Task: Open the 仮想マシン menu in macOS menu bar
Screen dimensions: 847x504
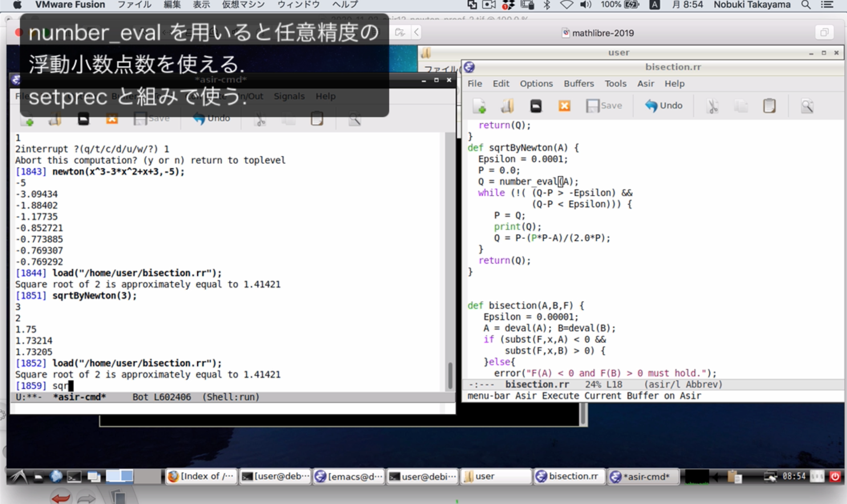Action: 243,5
